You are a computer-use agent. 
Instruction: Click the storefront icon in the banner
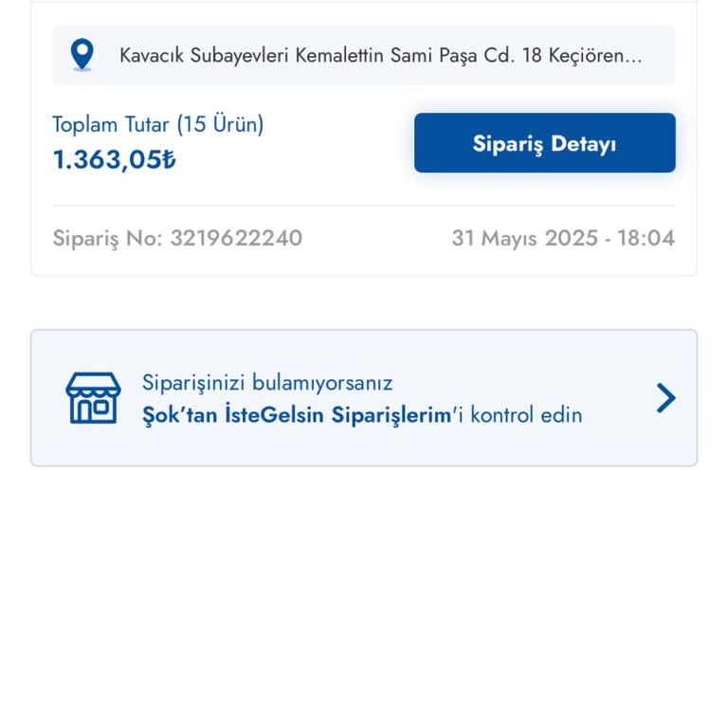tap(93, 398)
